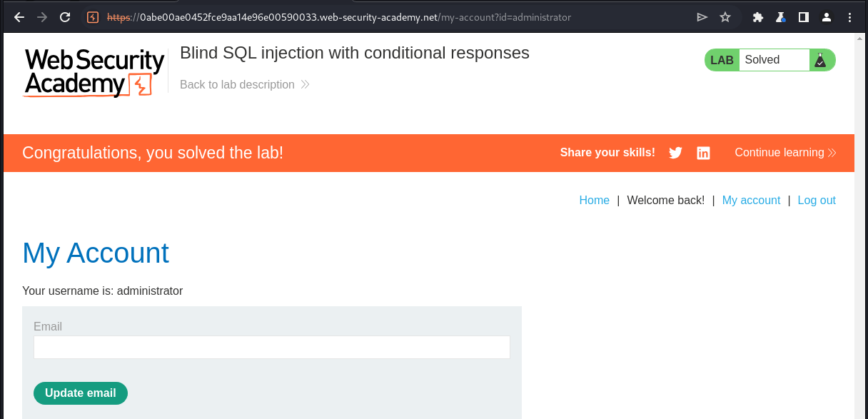The image size is (868, 419).
Task: Click the browser back arrow
Action: point(19,17)
